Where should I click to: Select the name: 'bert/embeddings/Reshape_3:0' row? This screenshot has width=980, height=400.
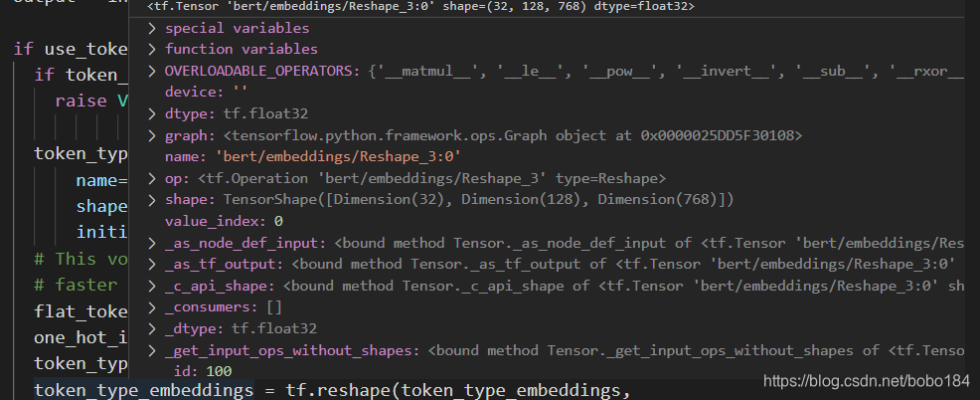[313, 157]
